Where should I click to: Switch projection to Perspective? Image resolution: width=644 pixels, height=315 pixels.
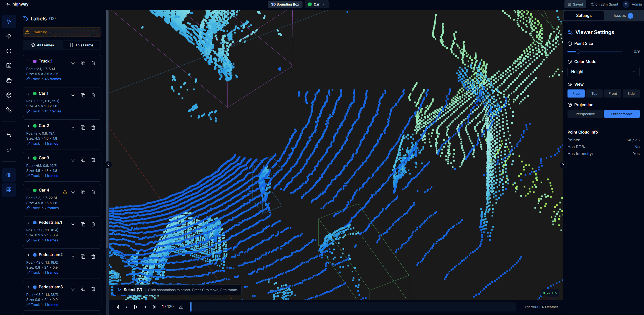[585, 114]
